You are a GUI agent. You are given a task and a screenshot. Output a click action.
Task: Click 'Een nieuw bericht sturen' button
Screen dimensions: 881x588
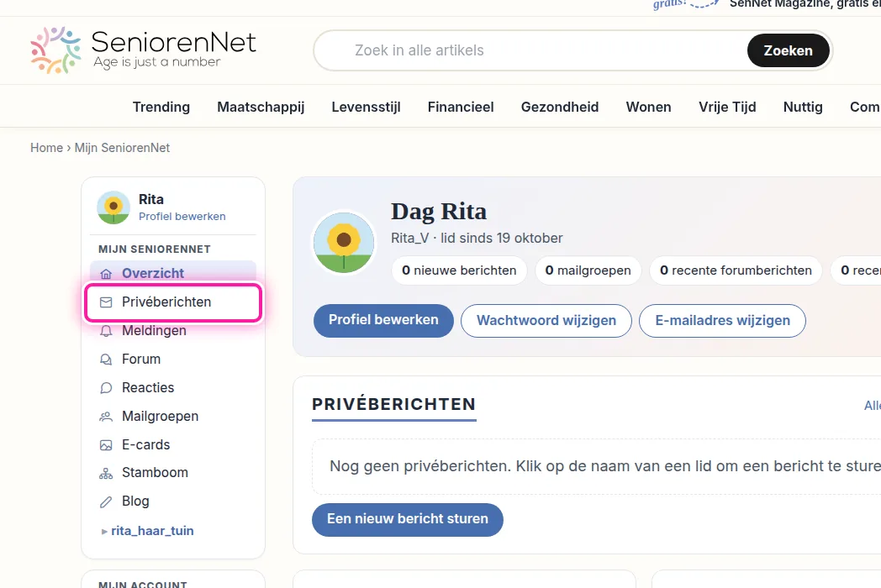408,519
